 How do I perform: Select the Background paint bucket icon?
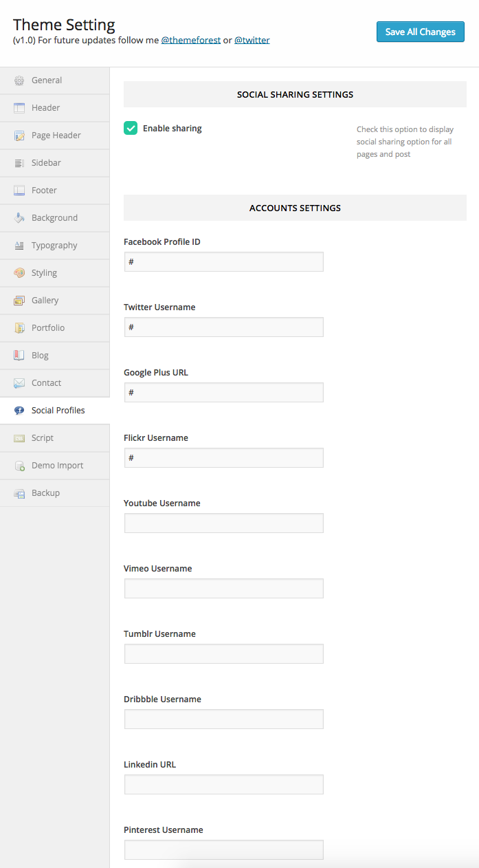click(x=19, y=218)
